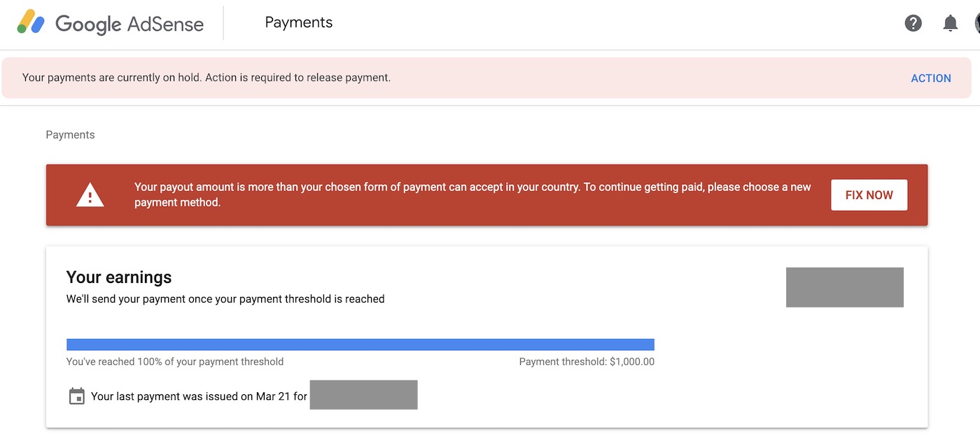
Task: Click the Google AdSense logo icon
Action: [x=31, y=22]
